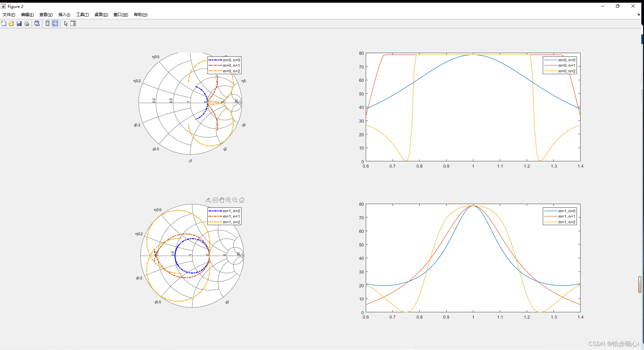Toggle the Insert Legend toolbar button
The image size is (644, 350).
tap(55, 23)
